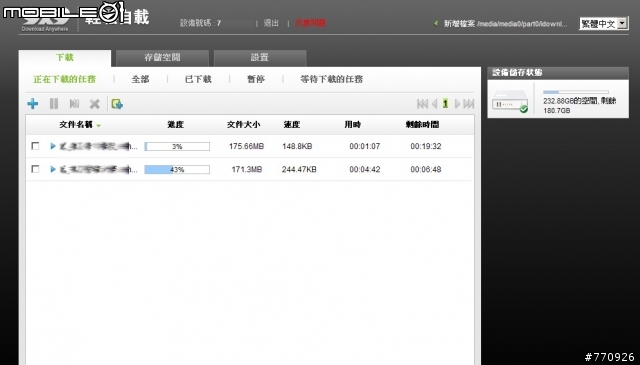Image resolution: width=640 pixels, height=365 pixels.
Task: Click the pause download toolbar icon
Action: coord(54,104)
